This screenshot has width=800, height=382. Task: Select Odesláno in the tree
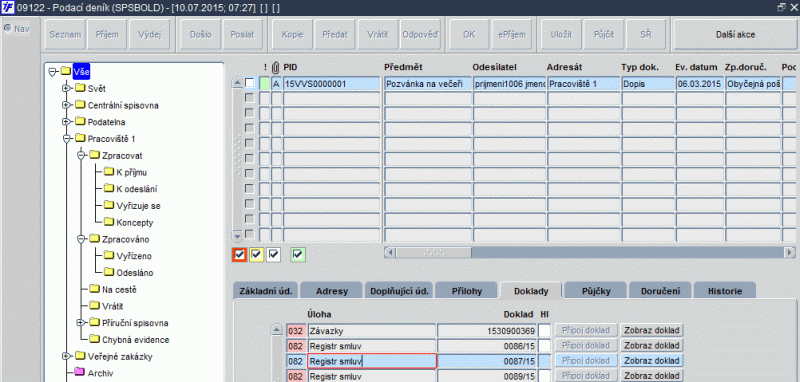(x=135, y=272)
